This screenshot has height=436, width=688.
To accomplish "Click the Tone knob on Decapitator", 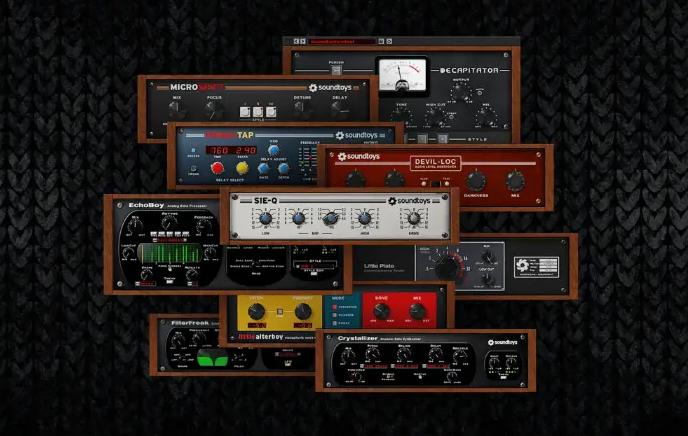I will pos(401,116).
